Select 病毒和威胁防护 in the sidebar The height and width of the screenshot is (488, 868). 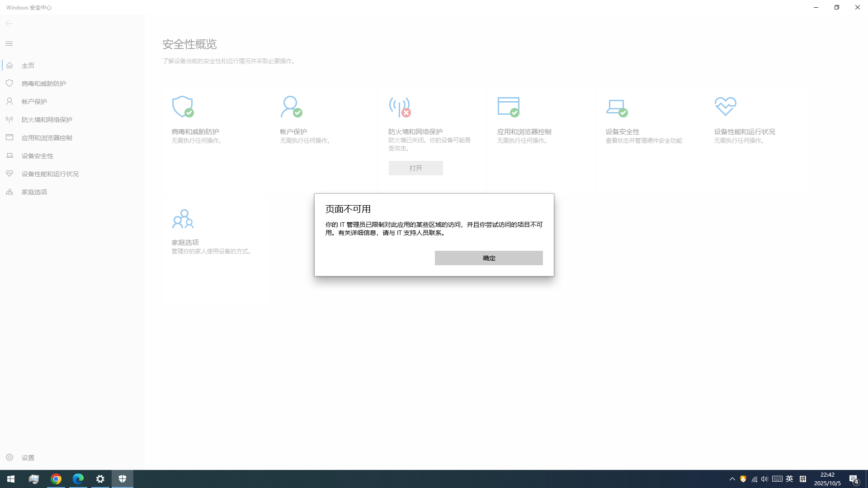pyautogui.click(x=43, y=84)
